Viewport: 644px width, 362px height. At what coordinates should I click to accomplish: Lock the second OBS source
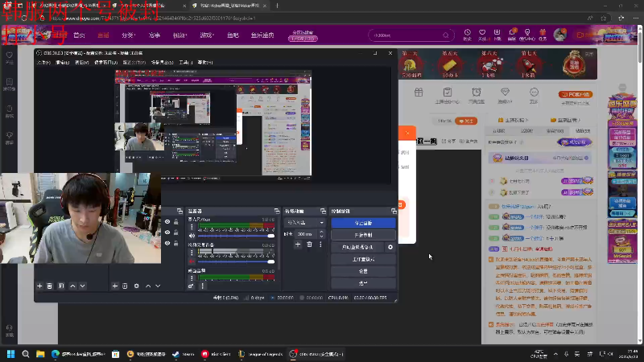click(176, 232)
